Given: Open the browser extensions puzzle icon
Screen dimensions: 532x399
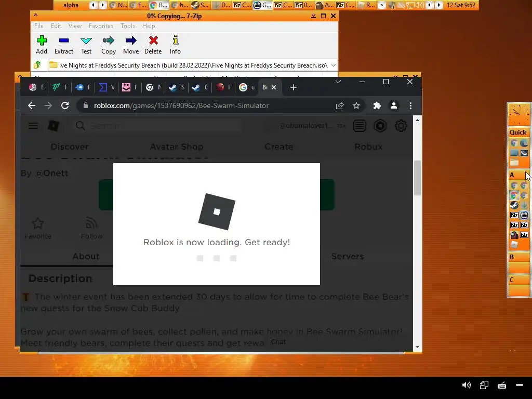Looking at the screenshot, I should pyautogui.click(x=377, y=105).
